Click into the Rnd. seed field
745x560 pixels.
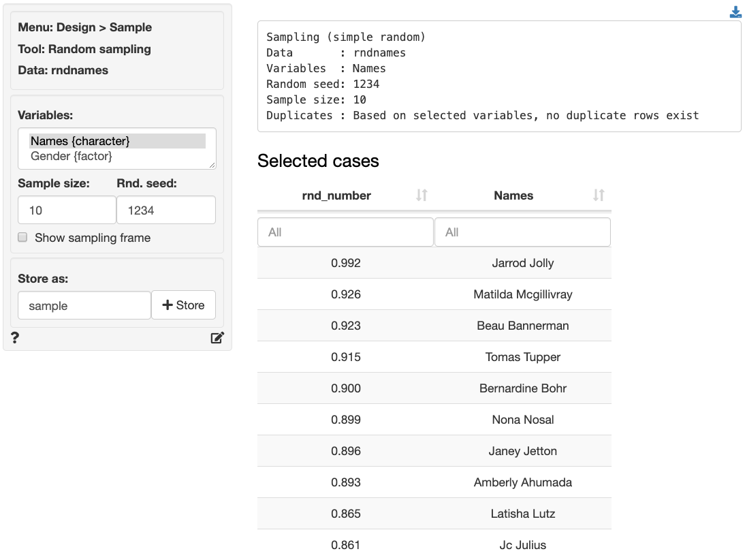click(x=165, y=211)
